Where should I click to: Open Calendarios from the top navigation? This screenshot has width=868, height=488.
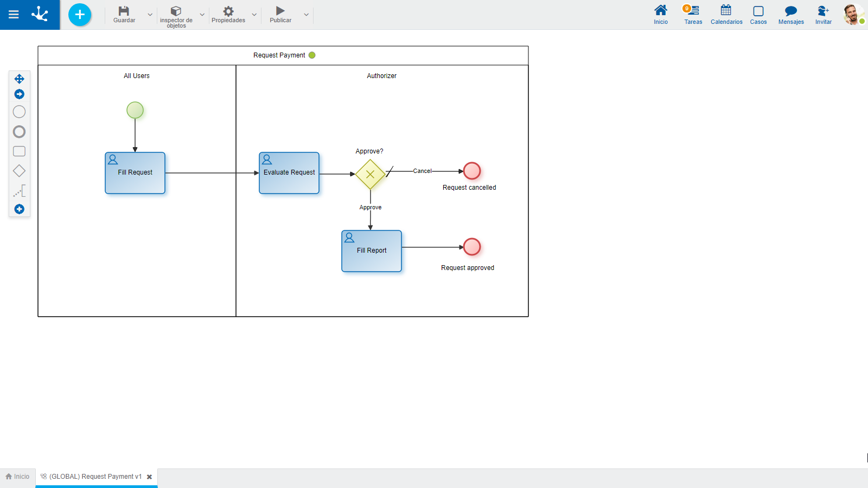point(726,15)
